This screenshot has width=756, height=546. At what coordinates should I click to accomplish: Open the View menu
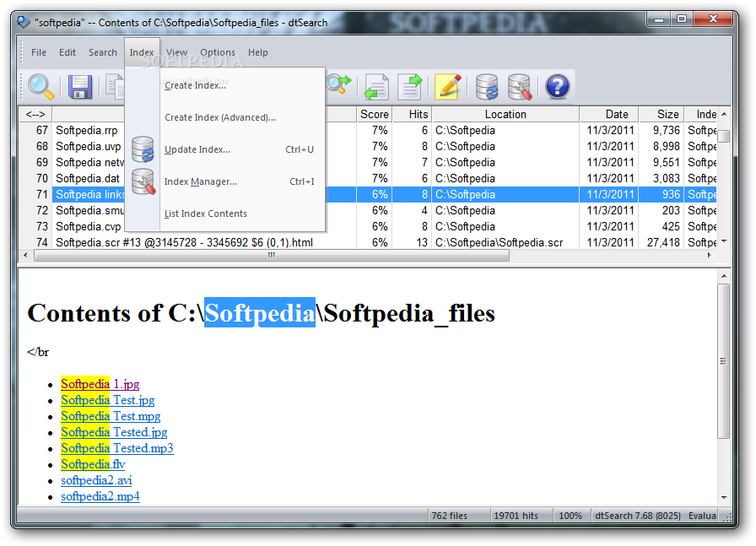tap(176, 52)
